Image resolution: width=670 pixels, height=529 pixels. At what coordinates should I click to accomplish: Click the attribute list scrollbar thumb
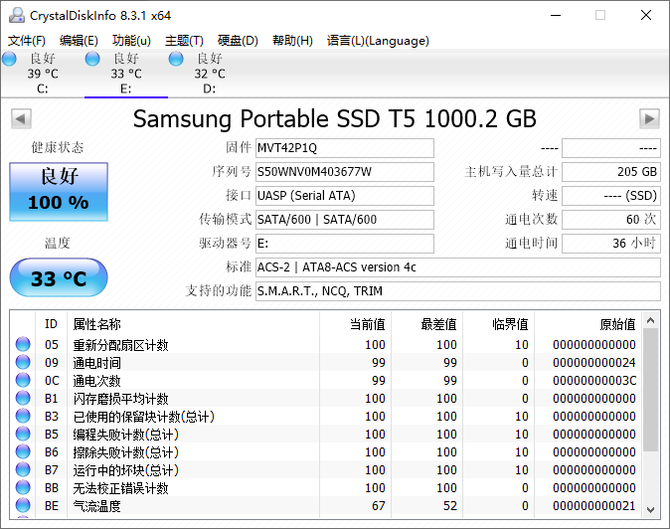[x=650, y=390]
